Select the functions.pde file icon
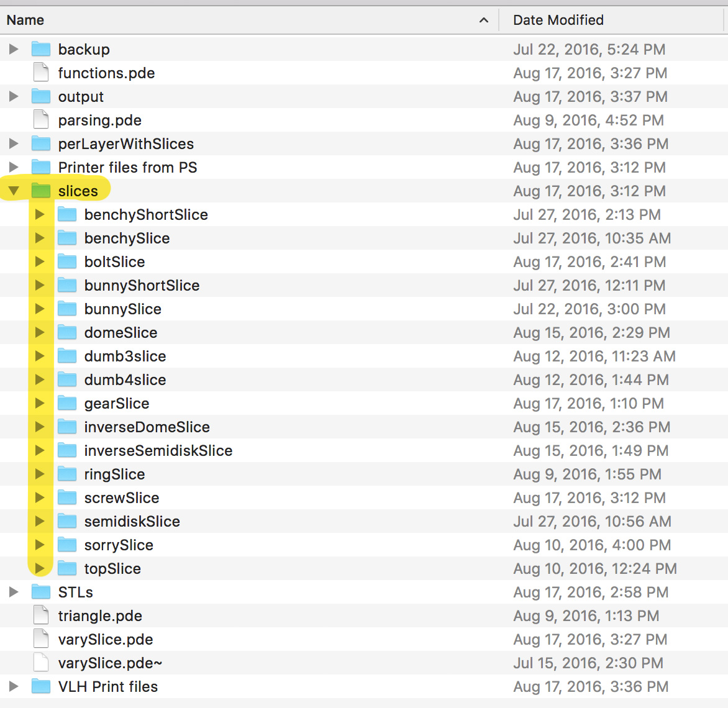This screenshot has width=728, height=708. (x=40, y=73)
